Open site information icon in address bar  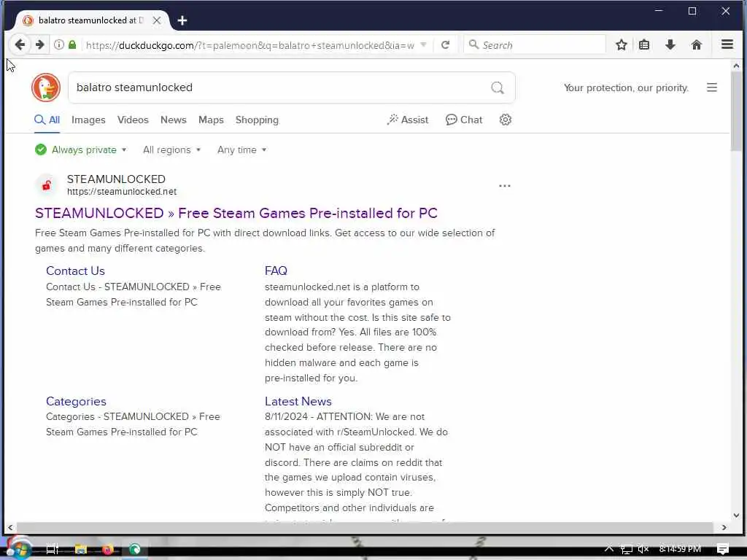click(x=58, y=44)
